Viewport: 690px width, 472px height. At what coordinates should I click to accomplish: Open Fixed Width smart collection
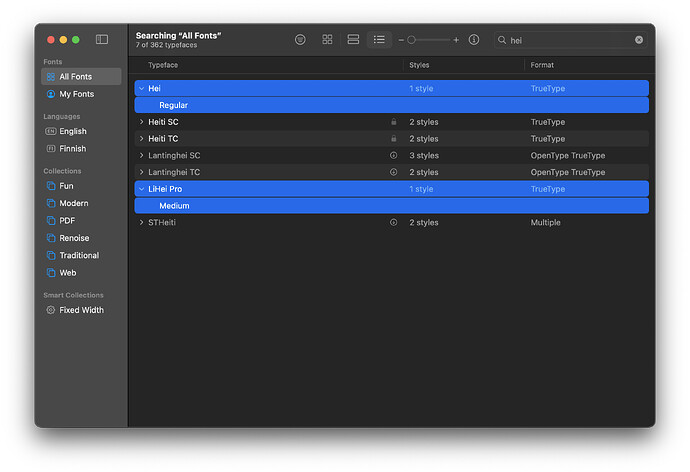point(81,310)
